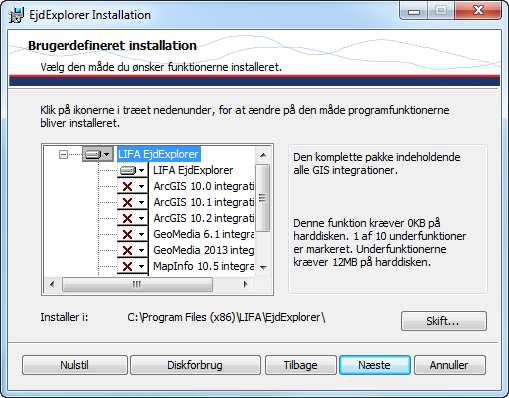Select the child LIFA EjdExplorer feature row
This screenshot has height=398, width=509.
193,170
